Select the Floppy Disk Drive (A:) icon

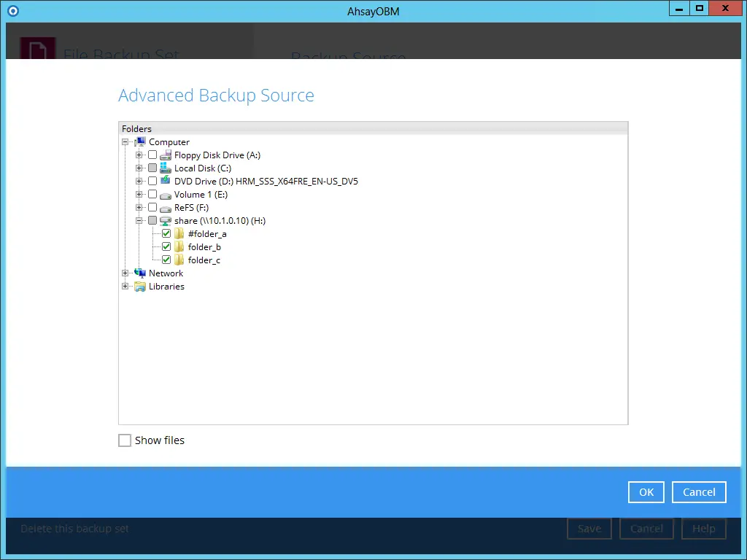163,155
